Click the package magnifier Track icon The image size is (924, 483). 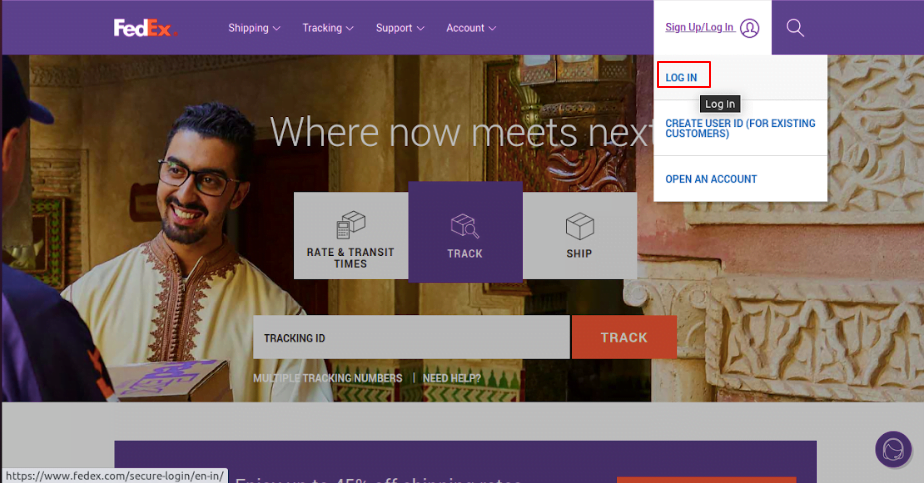pyautogui.click(x=465, y=225)
